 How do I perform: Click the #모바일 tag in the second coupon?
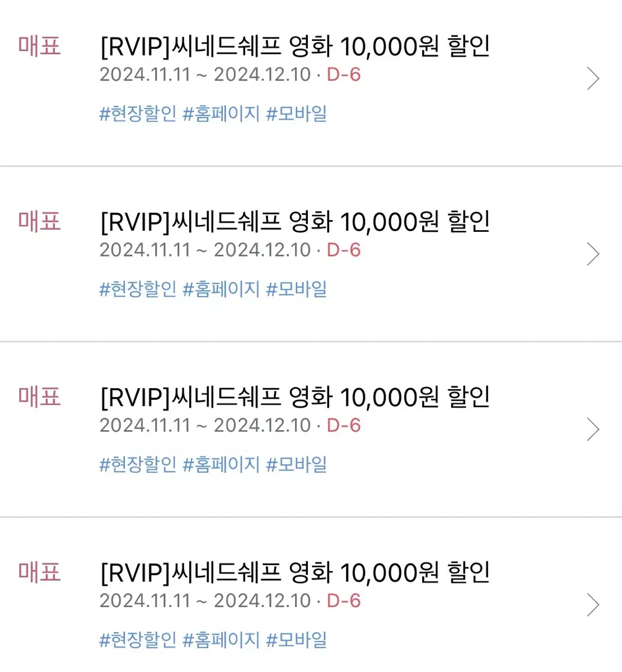coord(296,289)
